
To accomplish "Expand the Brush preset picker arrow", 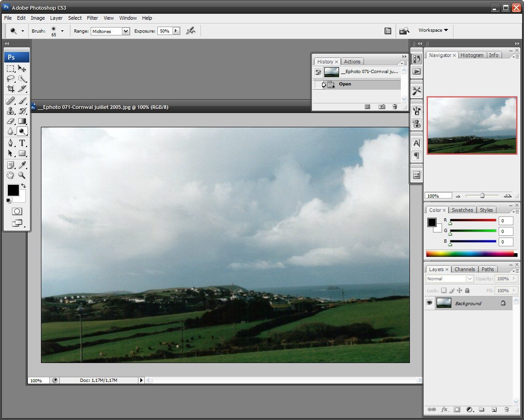I will pyautogui.click(x=62, y=31).
